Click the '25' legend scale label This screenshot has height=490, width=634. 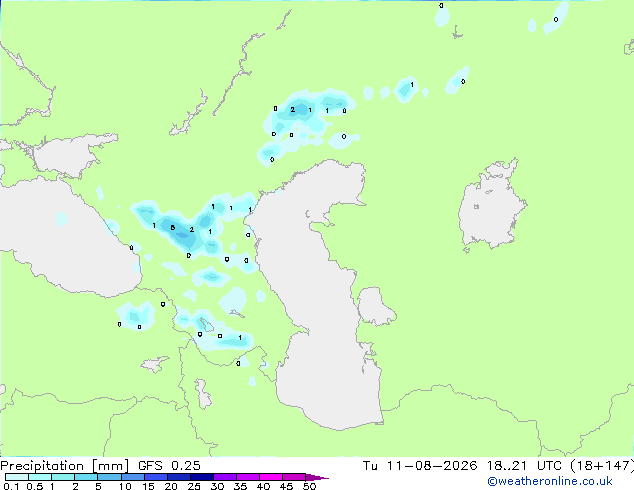[194, 486]
